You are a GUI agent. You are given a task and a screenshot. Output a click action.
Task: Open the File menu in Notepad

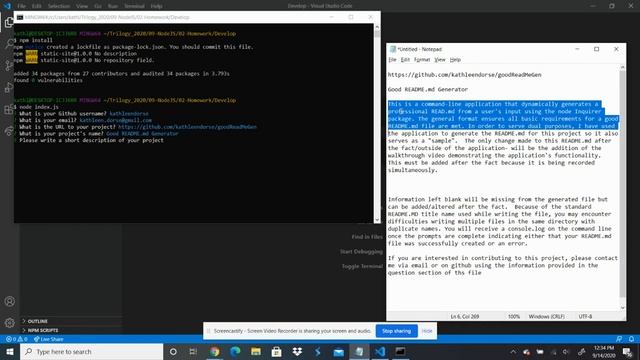coord(392,60)
